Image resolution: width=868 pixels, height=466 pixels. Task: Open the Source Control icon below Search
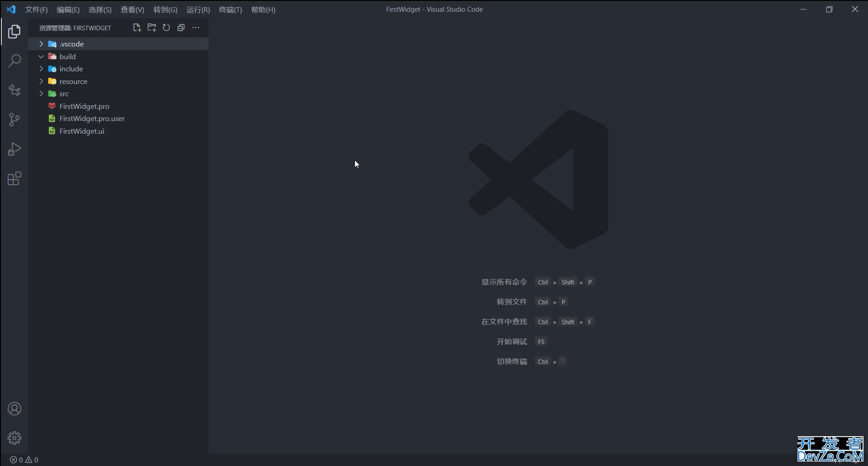[x=14, y=90]
